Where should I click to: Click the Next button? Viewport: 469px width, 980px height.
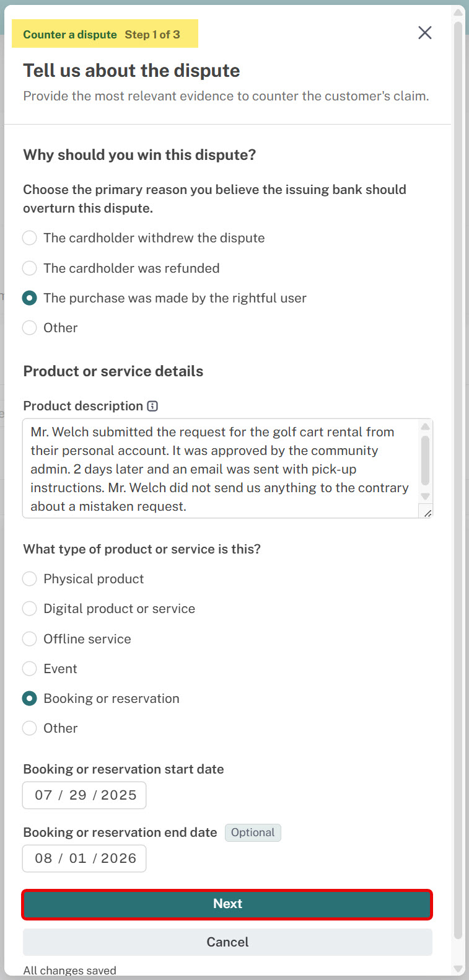227,904
